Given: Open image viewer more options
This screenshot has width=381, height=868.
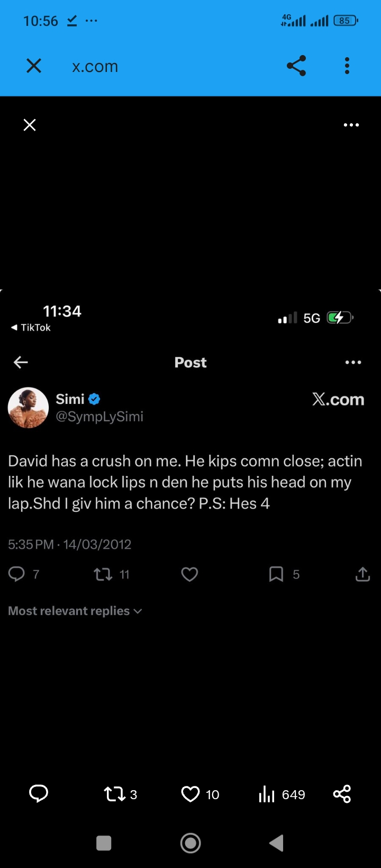Looking at the screenshot, I should 351,125.
